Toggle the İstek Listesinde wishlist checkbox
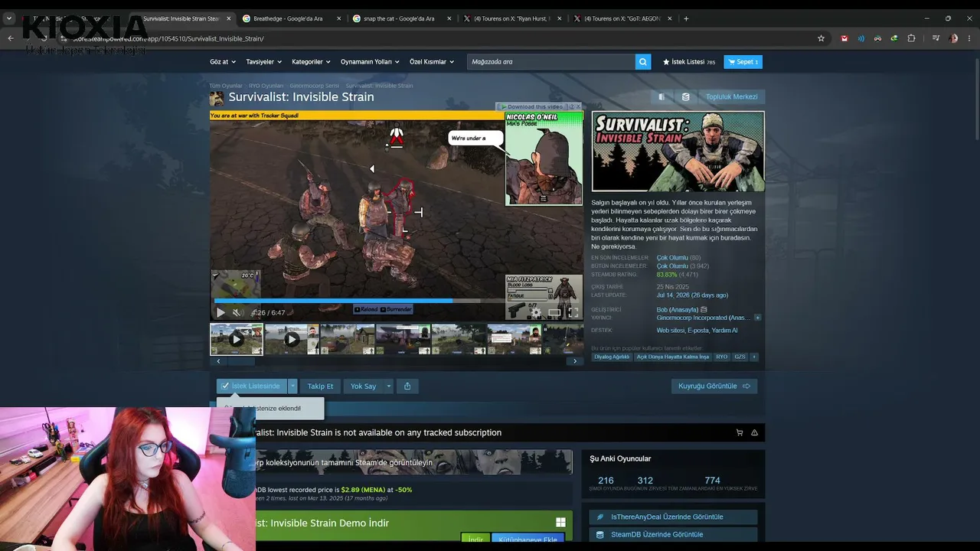980x551 pixels. coord(225,386)
